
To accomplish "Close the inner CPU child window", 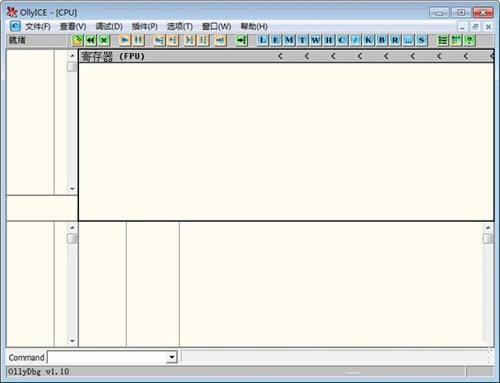I will (x=488, y=27).
